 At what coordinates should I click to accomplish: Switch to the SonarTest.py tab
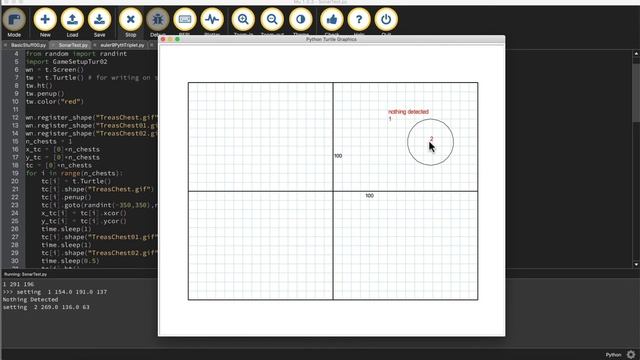click(x=73, y=45)
